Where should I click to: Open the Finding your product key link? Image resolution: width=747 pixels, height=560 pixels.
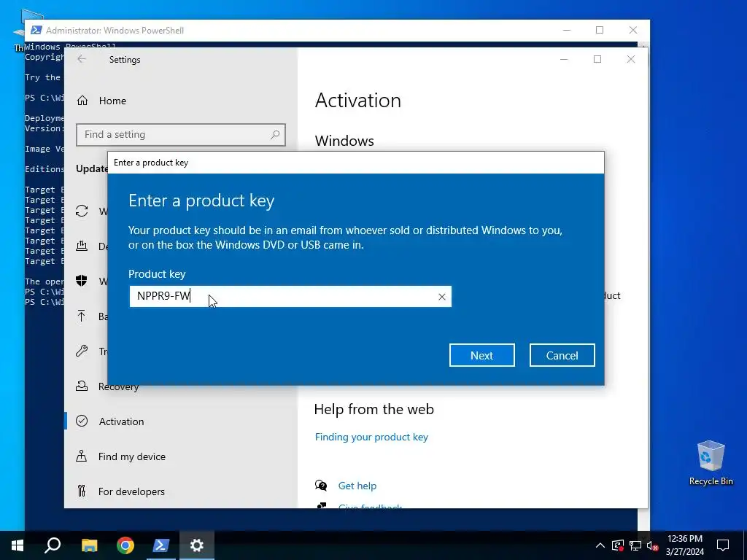click(371, 437)
